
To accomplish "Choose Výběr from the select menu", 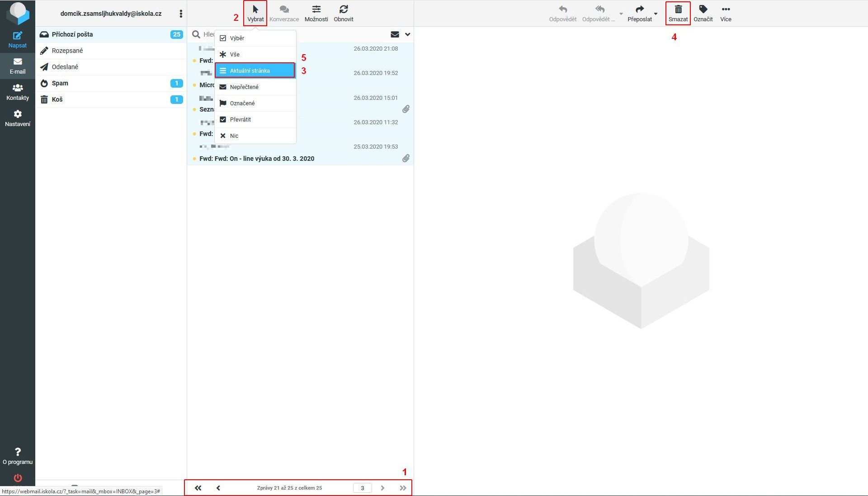I will [255, 38].
